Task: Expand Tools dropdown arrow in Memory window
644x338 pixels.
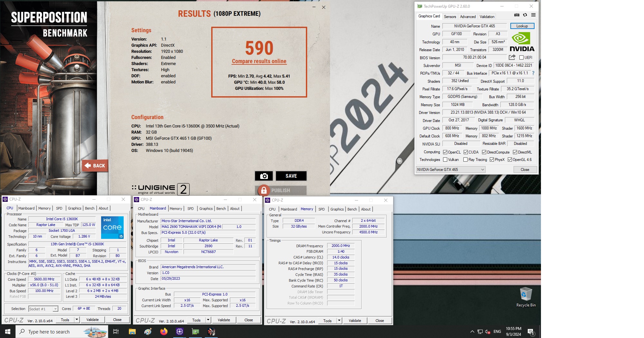Action: tap(339, 321)
